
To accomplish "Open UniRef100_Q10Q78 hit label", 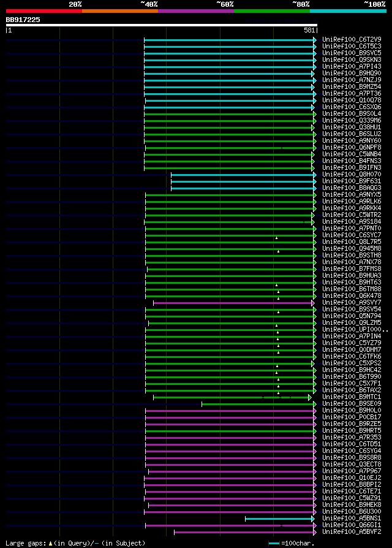I will point(352,101).
